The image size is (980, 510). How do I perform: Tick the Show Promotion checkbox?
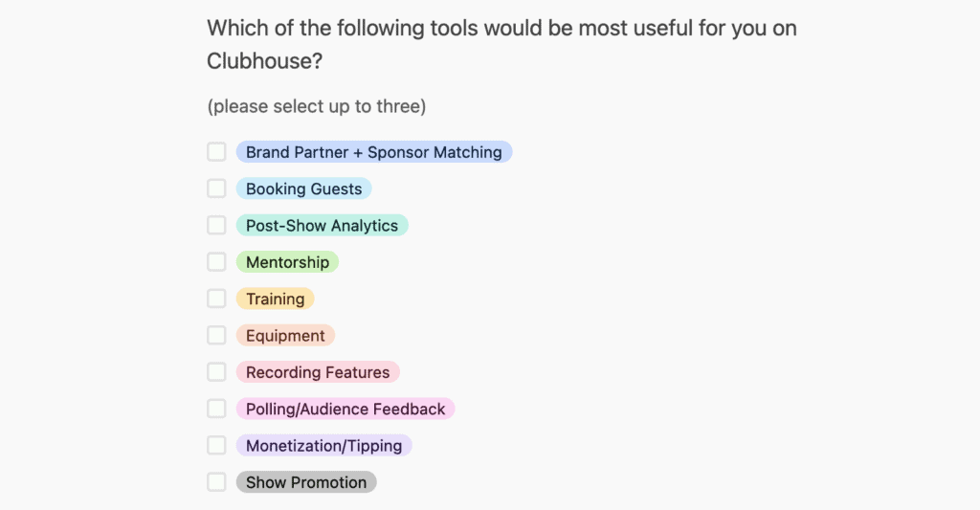(x=216, y=482)
